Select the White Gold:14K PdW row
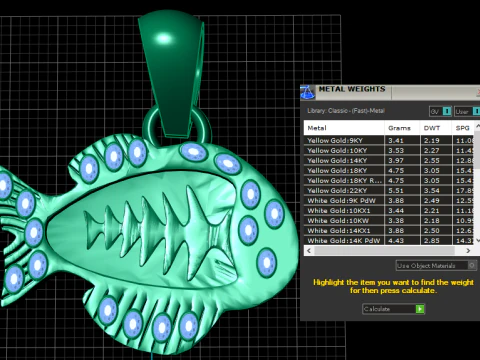Viewport: 480px width, 360px height. click(389, 240)
